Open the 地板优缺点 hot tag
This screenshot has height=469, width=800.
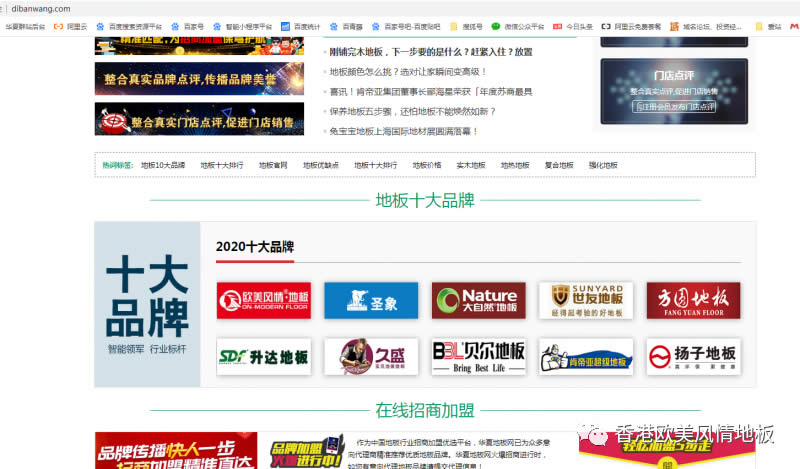tap(320, 165)
